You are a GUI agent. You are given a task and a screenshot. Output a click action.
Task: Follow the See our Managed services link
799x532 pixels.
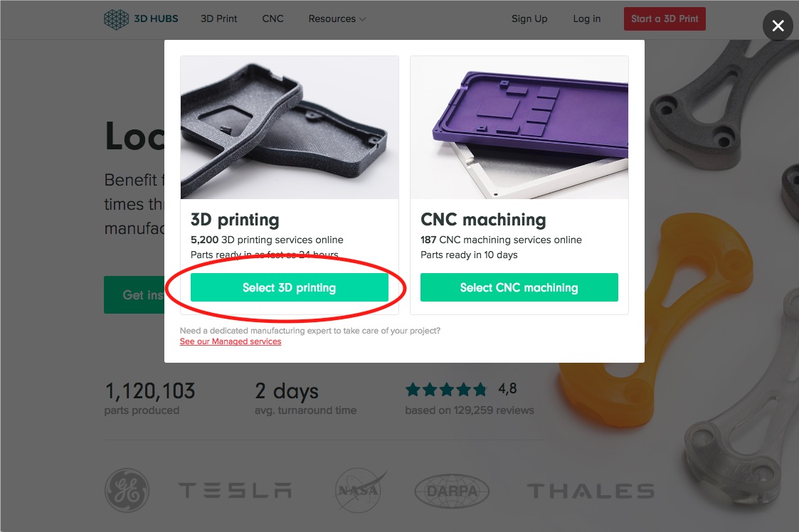pos(231,342)
